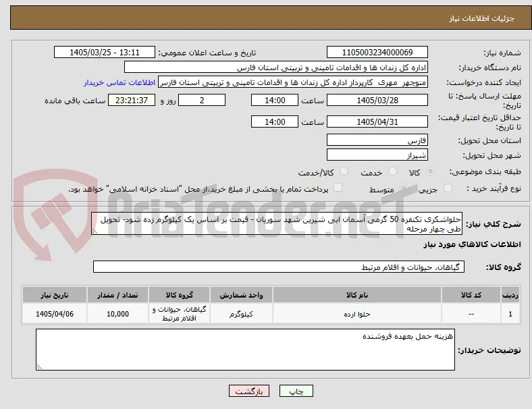532x409 pixels.
Task: Click the ردیف column header
Action: (x=510, y=295)
